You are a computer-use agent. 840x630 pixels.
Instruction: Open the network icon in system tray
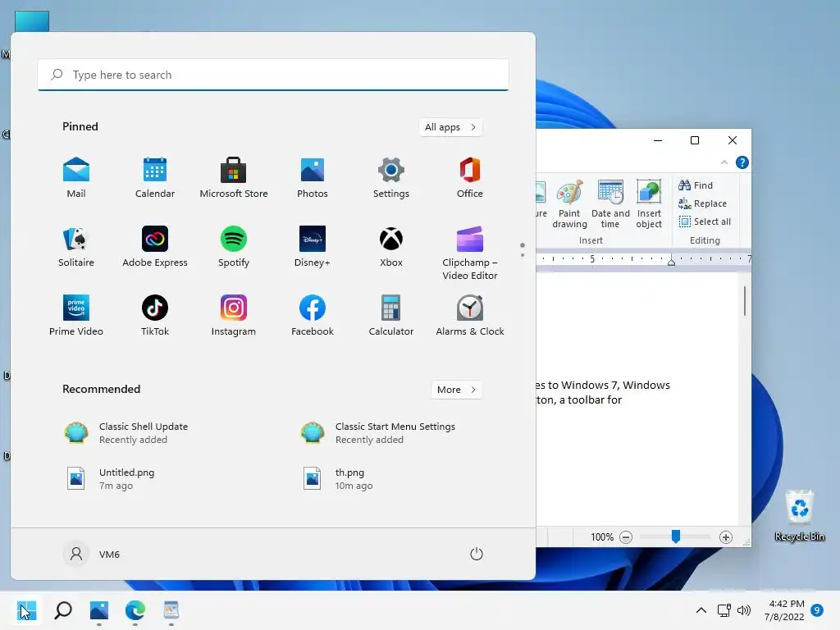click(x=724, y=610)
